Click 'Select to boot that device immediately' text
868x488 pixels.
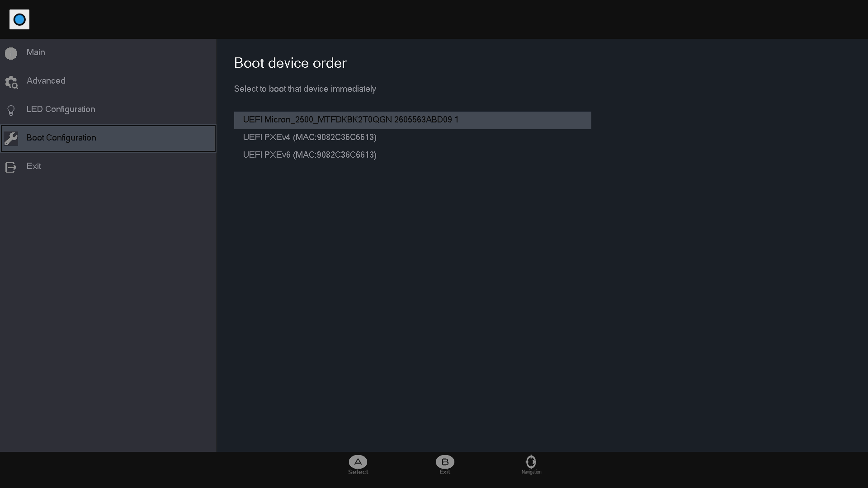(x=305, y=89)
